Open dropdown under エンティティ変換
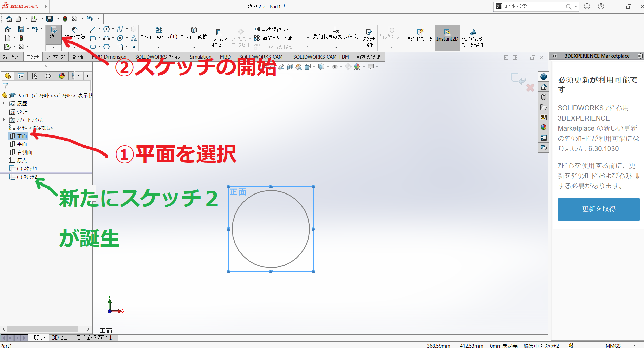The height and width of the screenshot is (348, 644). (194, 47)
